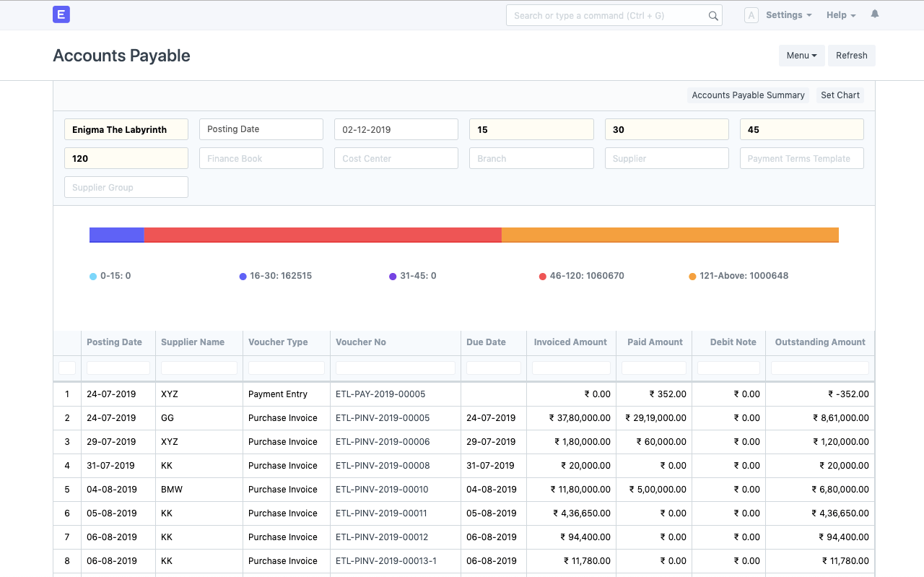Expand the Settings dropdown
Screen dimensions: 924x577
[788, 14]
